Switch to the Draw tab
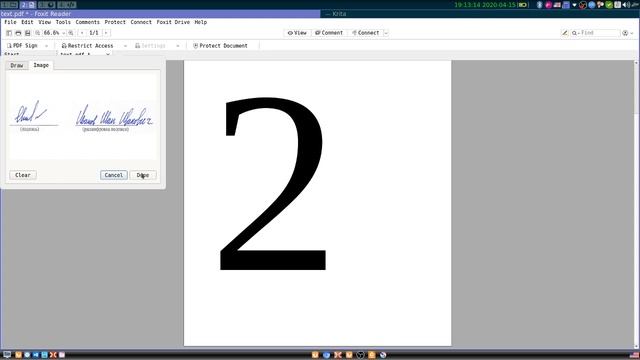Screen dimensions: 640x360 17,65
